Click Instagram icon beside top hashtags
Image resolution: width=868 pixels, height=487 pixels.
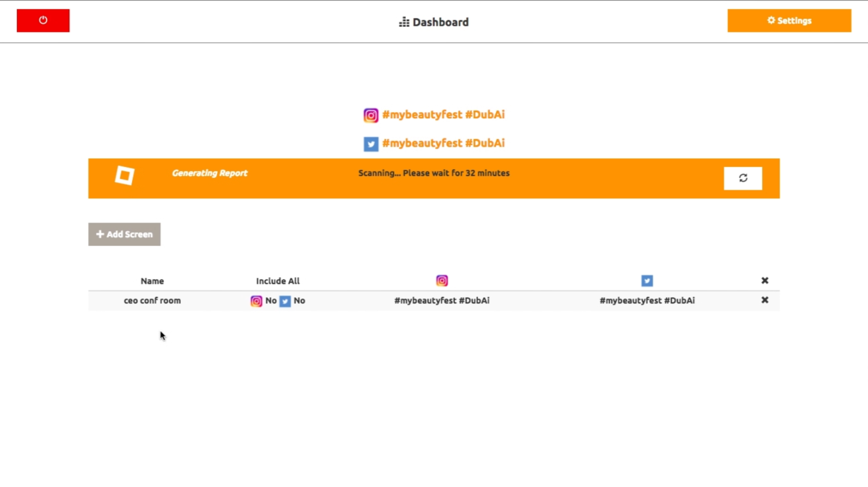[371, 115]
